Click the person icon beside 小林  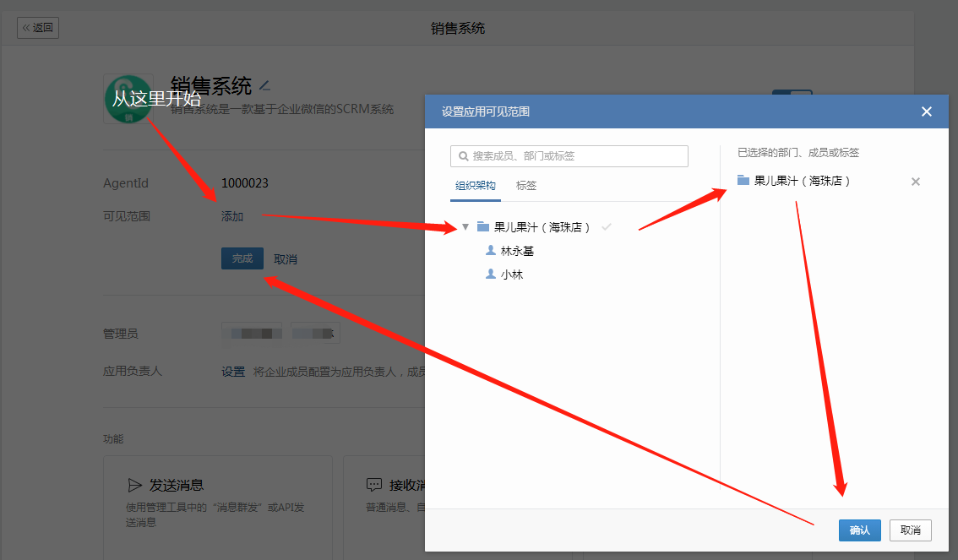coord(490,275)
